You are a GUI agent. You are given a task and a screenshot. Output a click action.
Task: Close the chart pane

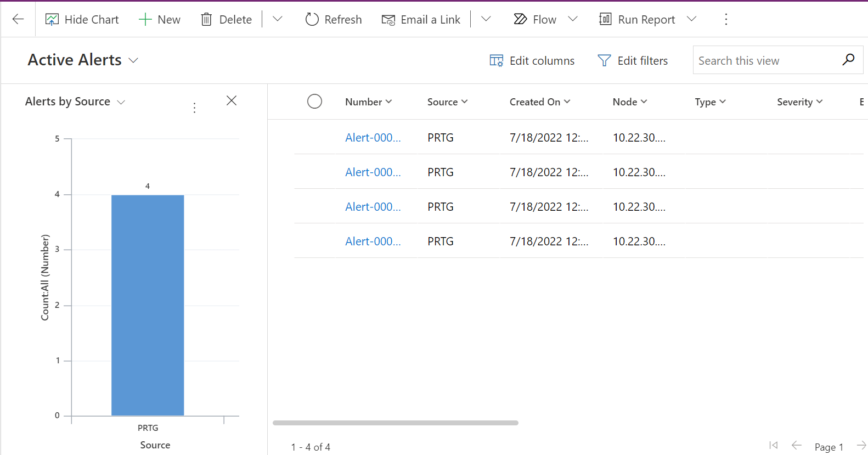tap(232, 100)
